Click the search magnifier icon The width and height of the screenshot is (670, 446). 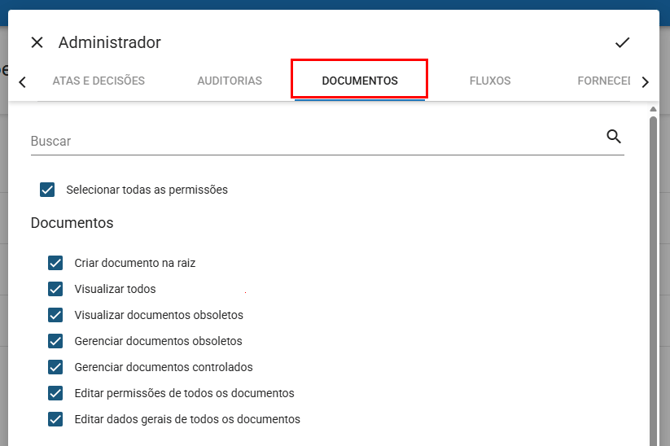(x=614, y=137)
